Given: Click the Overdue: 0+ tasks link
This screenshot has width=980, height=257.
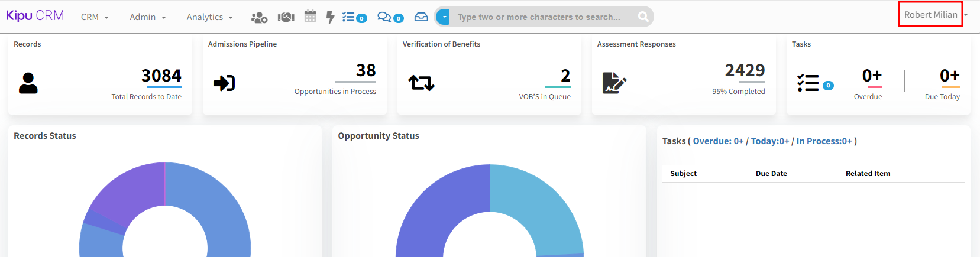Looking at the screenshot, I should (x=718, y=141).
